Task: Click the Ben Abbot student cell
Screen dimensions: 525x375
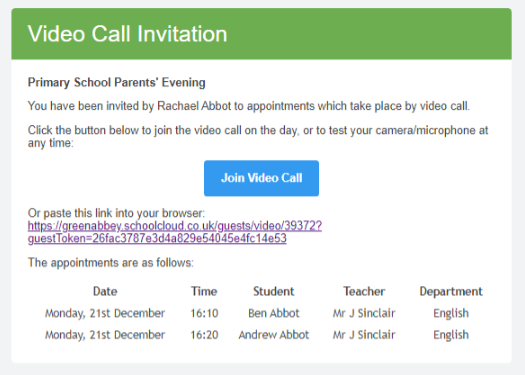Action: 274,313
